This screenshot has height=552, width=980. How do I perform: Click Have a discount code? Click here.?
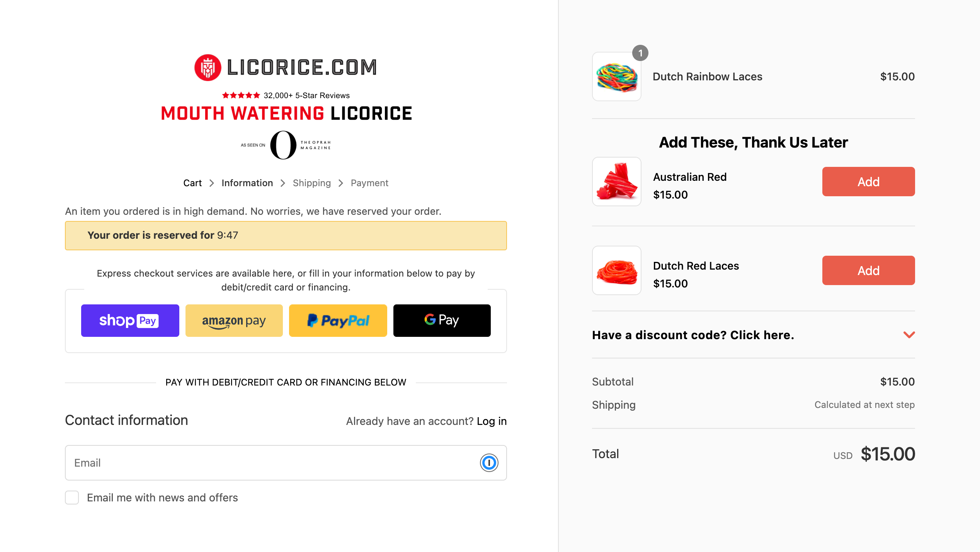(x=693, y=335)
